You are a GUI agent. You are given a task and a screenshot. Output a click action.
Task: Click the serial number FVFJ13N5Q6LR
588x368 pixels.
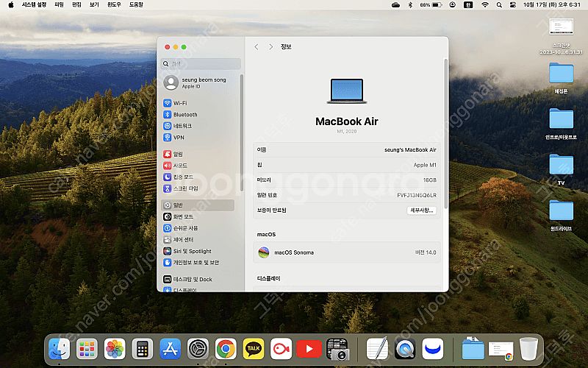click(x=417, y=195)
